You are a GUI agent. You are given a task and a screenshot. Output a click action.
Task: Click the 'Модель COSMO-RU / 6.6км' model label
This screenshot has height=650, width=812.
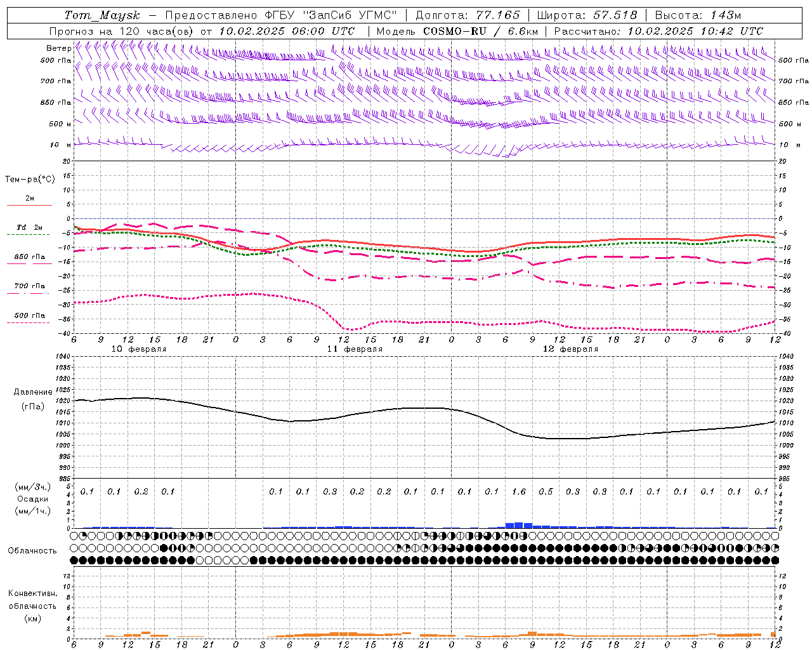tap(457, 31)
